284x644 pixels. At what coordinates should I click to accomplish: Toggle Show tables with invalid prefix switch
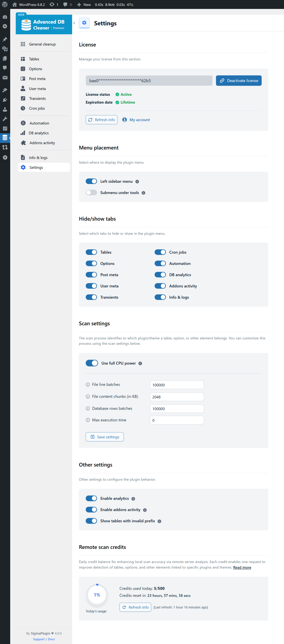[x=91, y=521]
